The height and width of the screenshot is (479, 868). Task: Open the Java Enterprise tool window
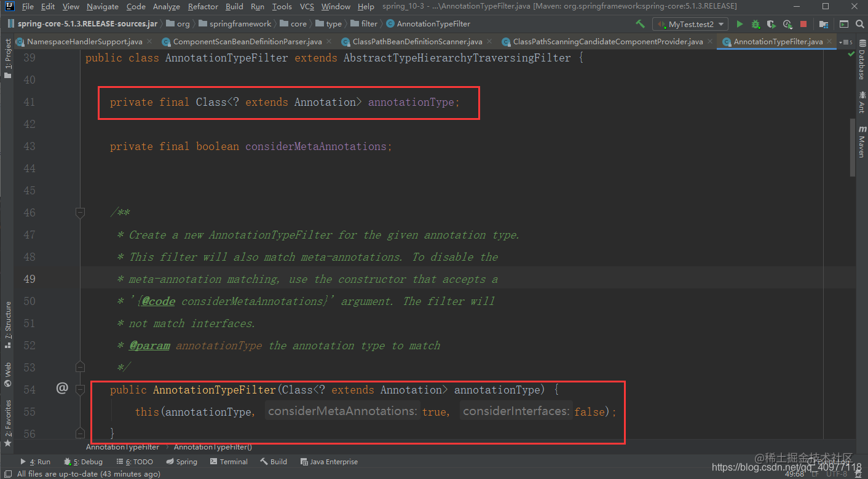[x=329, y=462]
